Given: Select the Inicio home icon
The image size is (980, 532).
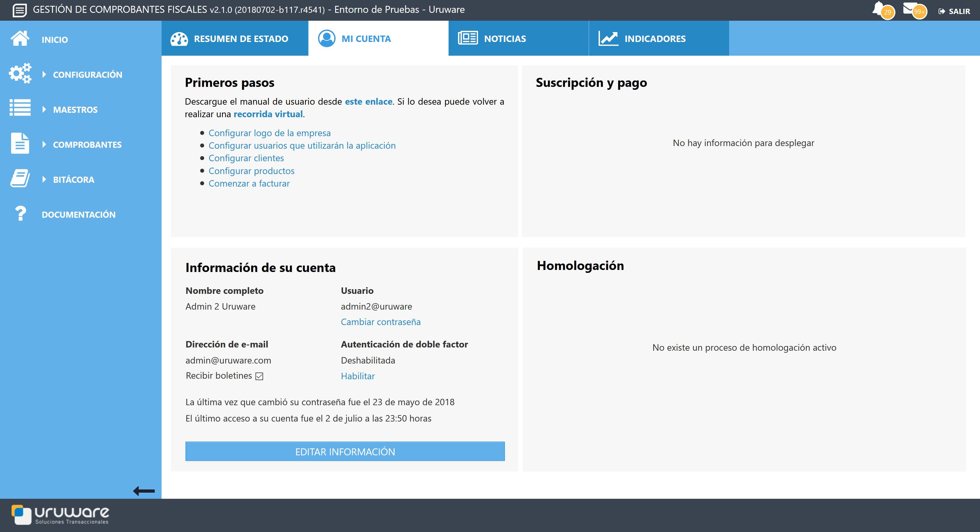Looking at the screenshot, I should click(x=20, y=39).
